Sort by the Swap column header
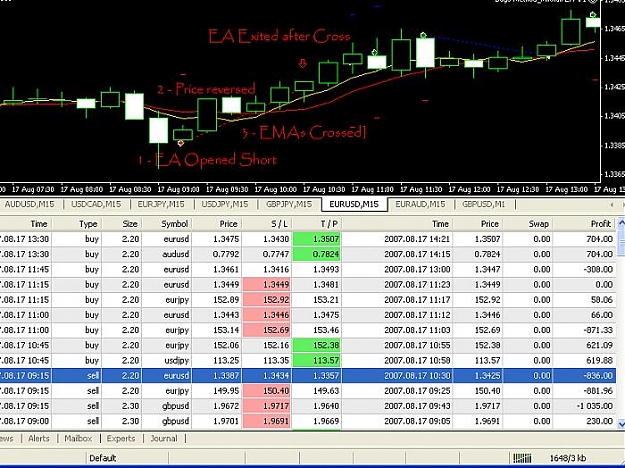The height and width of the screenshot is (468, 625). (528, 224)
